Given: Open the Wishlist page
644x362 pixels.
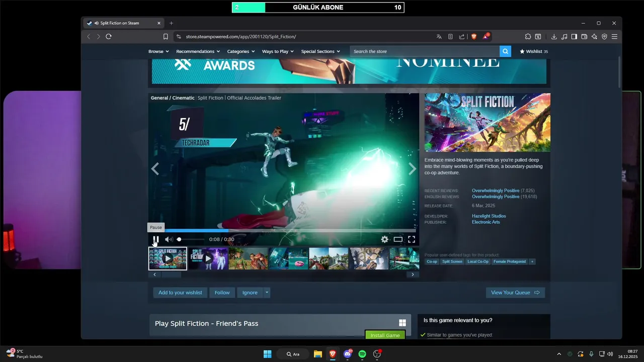Looking at the screenshot, I should pyautogui.click(x=534, y=51).
